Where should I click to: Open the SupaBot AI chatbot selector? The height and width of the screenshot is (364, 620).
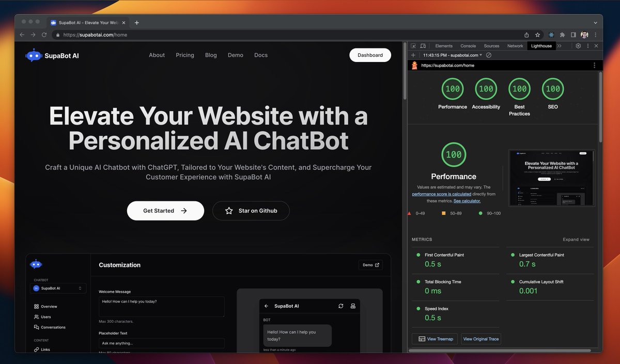58,288
